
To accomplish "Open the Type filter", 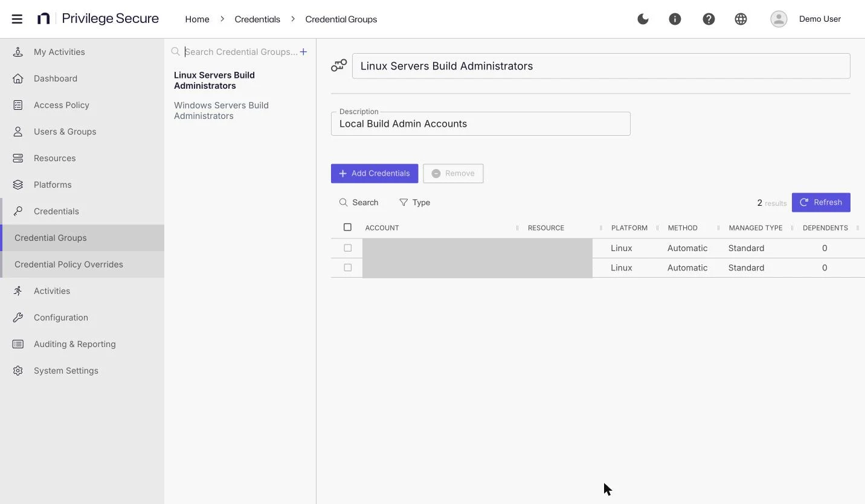I will pos(415,202).
